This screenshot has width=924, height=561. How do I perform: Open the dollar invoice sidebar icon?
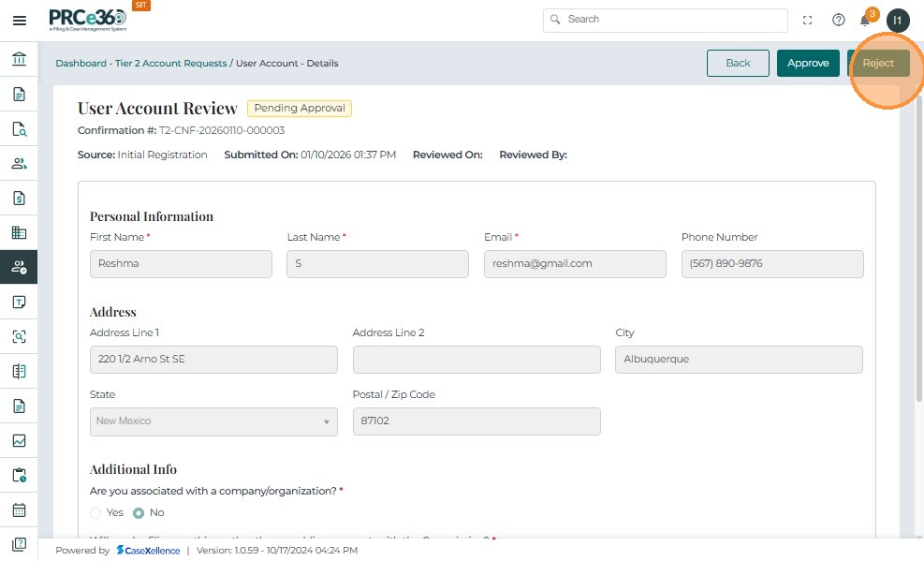(x=19, y=198)
